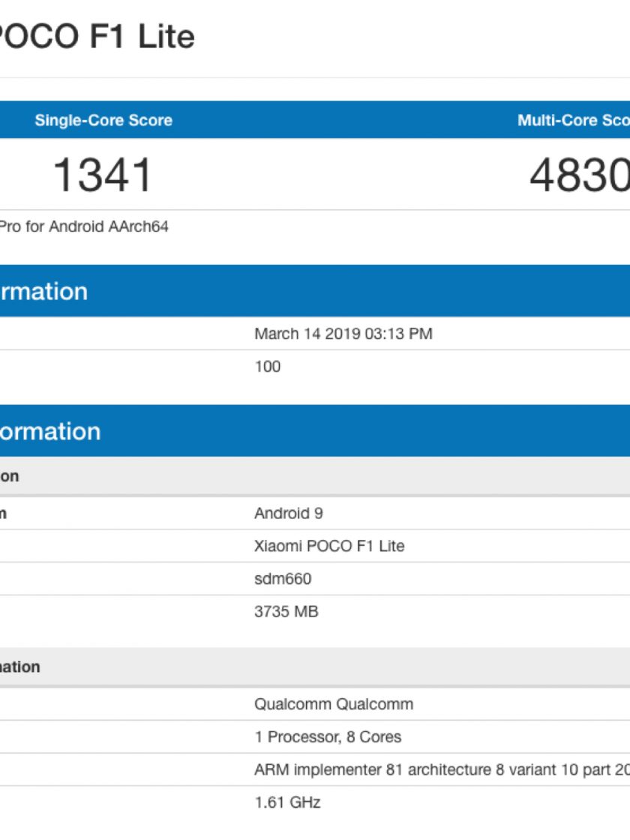Viewport: 630px width, 840px height.
Task: Select the Qualcomm Qualcomm processor name
Action: tap(334, 704)
